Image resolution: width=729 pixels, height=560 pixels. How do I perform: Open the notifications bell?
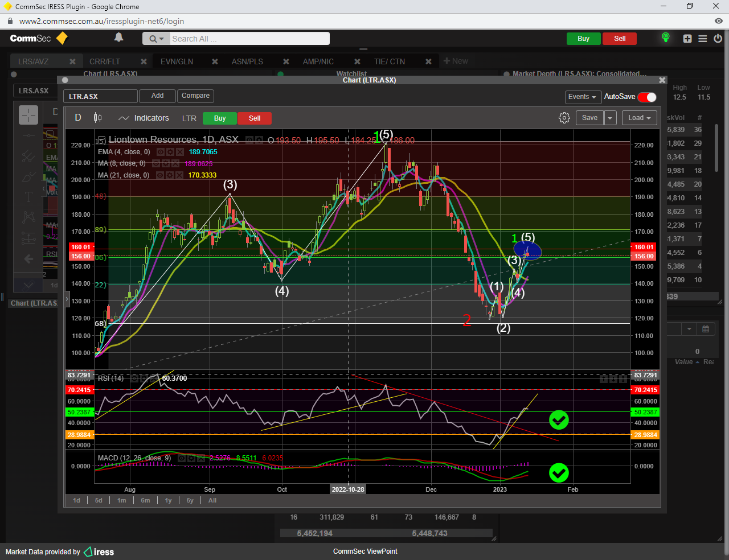click(x=118, y=38)
